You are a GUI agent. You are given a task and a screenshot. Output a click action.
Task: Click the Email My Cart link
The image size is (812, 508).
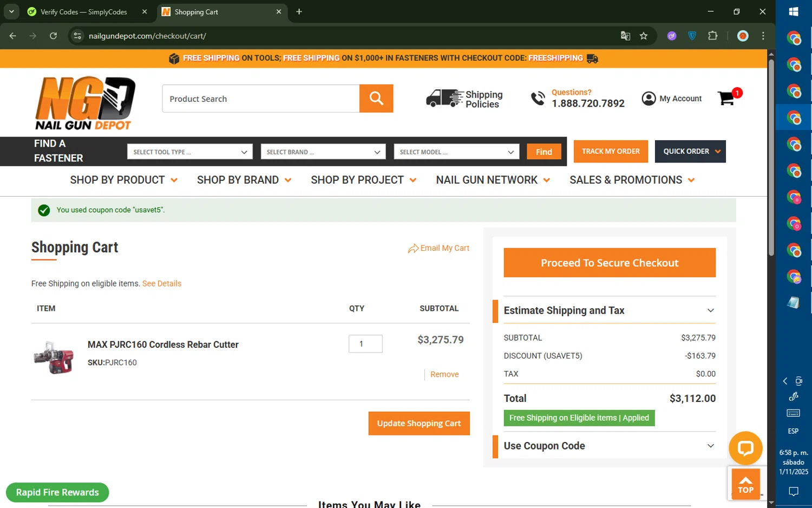pyautogui.click(x=445, y=248)
